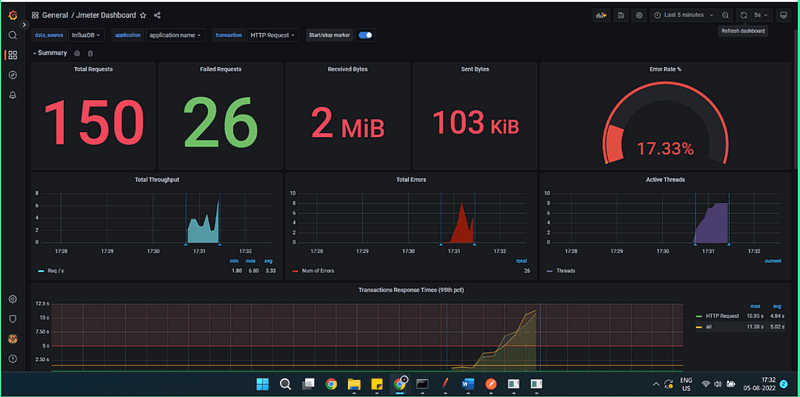The height and width of the screenshot is (397, 800).
Task: Cycle view mode with the monitor icon
Action: pos(783,15)
